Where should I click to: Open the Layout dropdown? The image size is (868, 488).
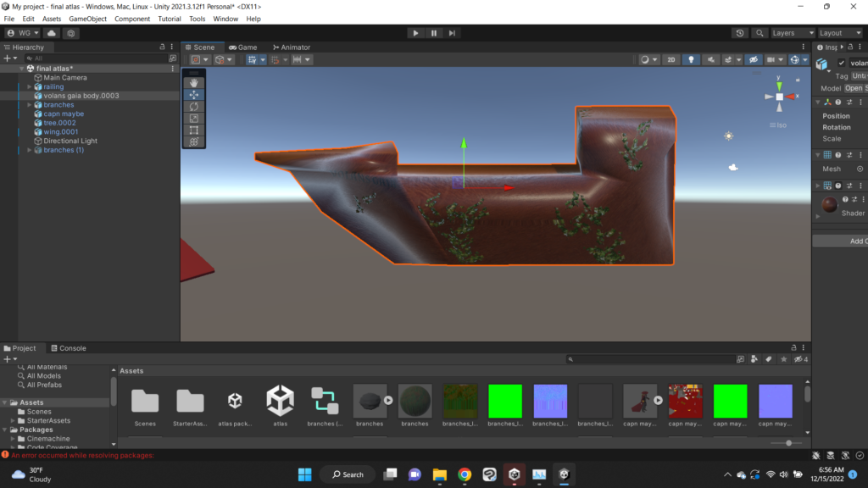(840, 33)
